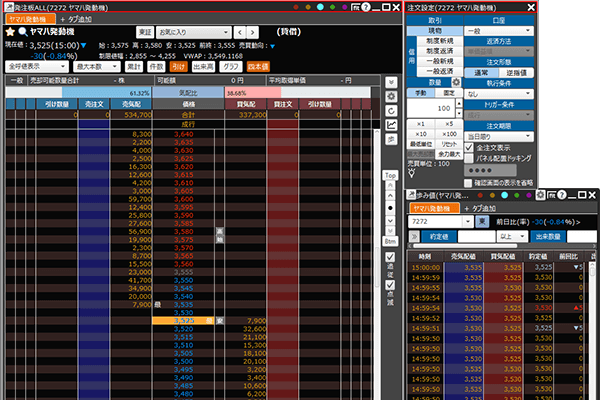Screen dimensions: 600x400
Task: Enable パネル配置ドッキング checkbox
Action: (x=469, y=158)
